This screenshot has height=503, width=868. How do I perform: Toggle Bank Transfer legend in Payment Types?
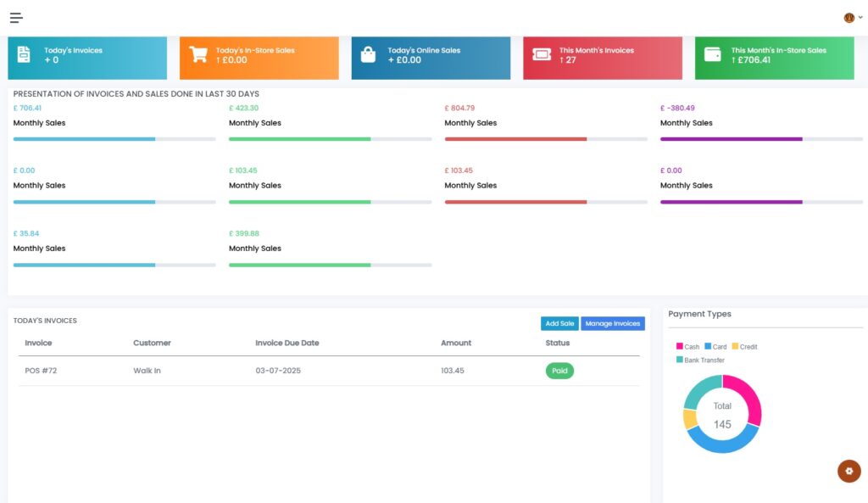(699, 360)
